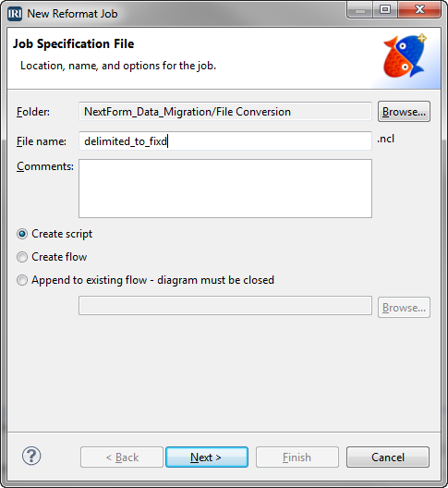Click the disabled Finish button
This screenshot has width=448, height=488.
pos(297,457)
